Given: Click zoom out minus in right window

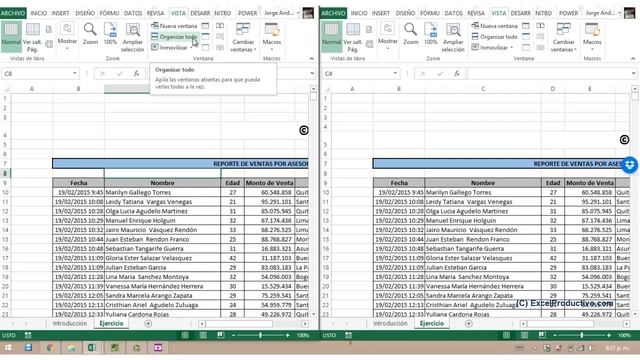Looking at the screenshot, I should click(554, 335).
